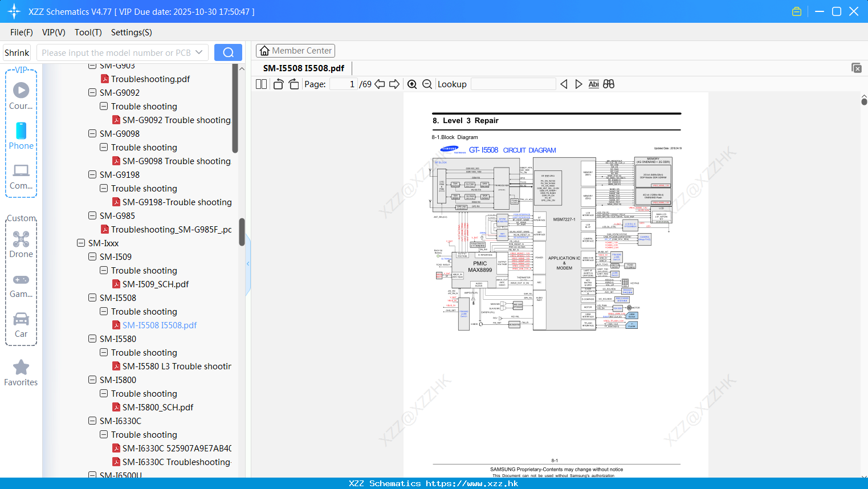The width and height of the screenshot is (868, 489).
Task: Click the Shrink button
Action: click(17, 52)
